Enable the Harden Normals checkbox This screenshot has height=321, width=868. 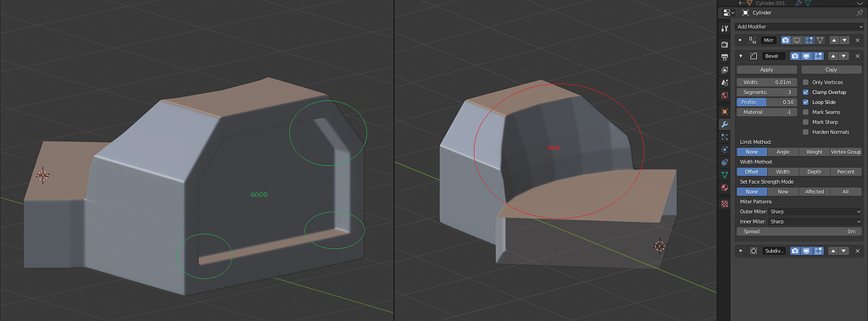806,132
